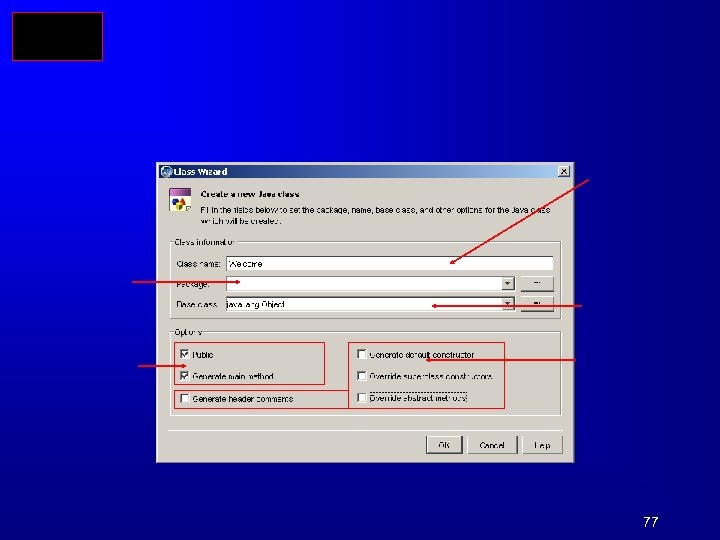Click the Class Wizard title bar icon
Viewport: 720px width, 540px height.
166,172
